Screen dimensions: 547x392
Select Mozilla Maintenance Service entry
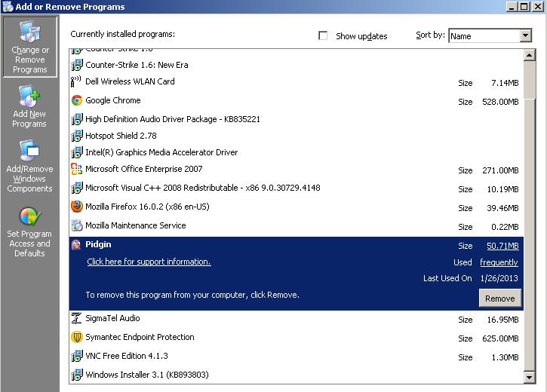coord(135,225)
